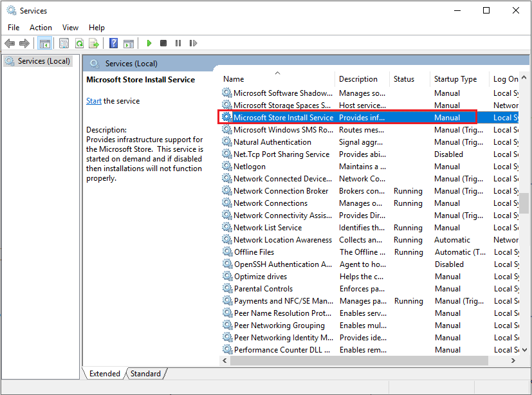This screenshot has height=395, width=532.
Task: Switch to the Extended tab
Action: click(104, 374)
